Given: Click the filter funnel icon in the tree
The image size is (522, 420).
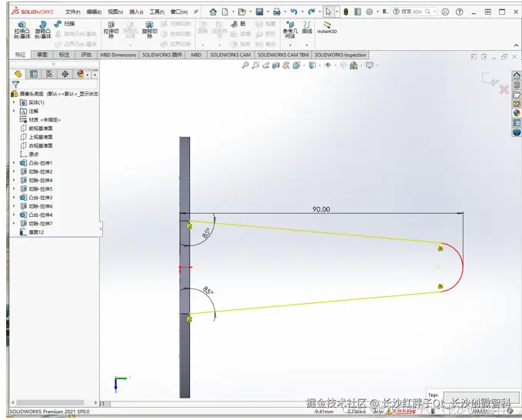Looking at the screenshot, I should (x=15, y=85).
